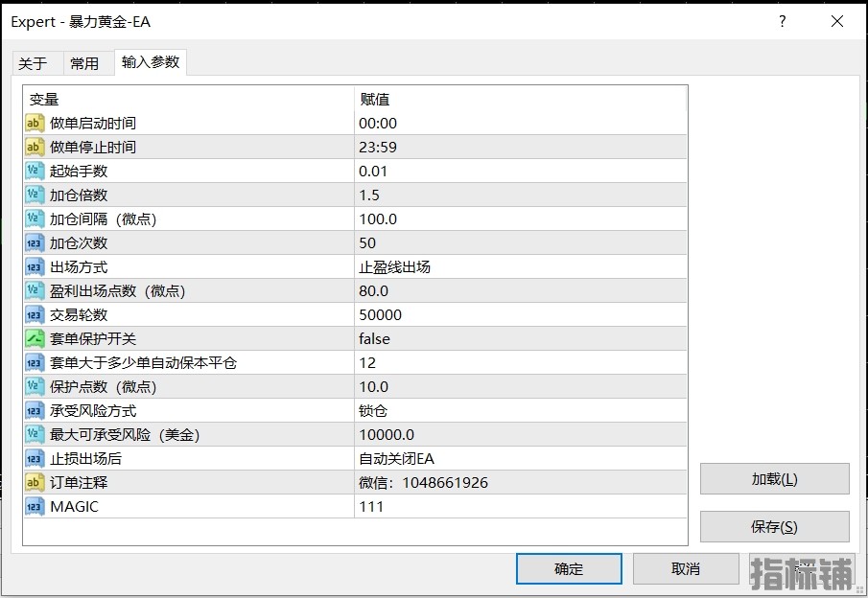Edit the 起始手数 value 0.01
Image resolution: width=868 pixels, height=598 pixels.
(521, 171)
